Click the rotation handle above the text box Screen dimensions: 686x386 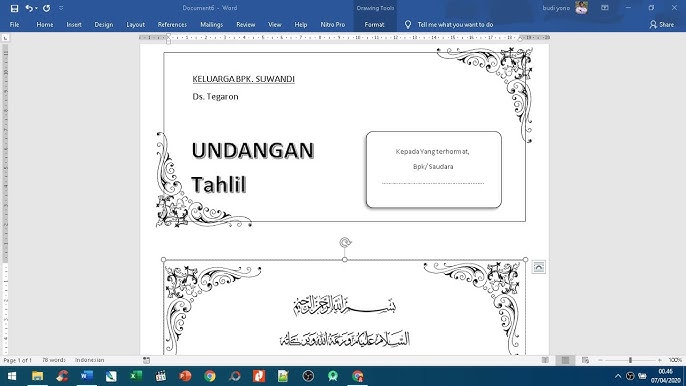[x=345, y=242]
